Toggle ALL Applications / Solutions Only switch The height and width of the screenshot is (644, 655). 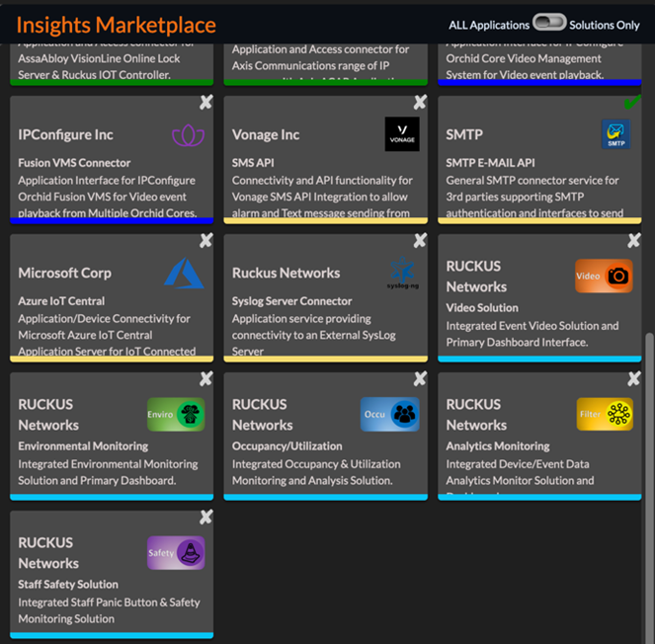[549, 22]
